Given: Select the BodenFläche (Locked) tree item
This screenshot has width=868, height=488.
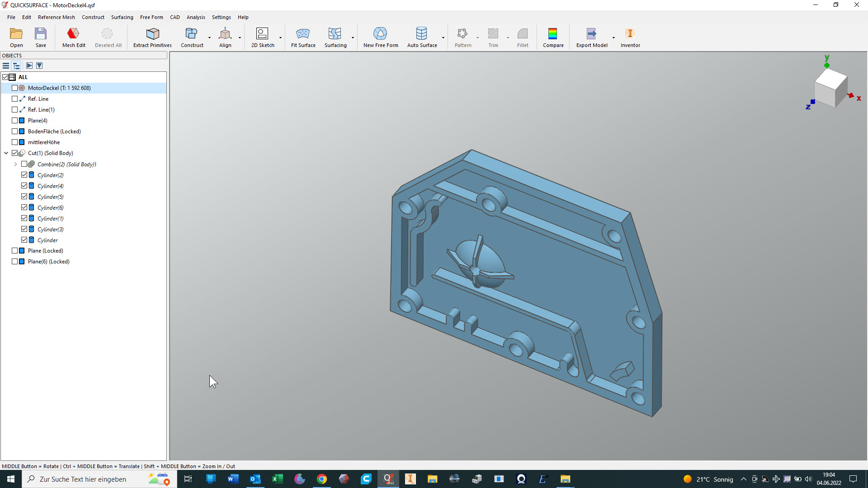Looking at the screenshot, I should pyautogui.click(x=54, y=131).
